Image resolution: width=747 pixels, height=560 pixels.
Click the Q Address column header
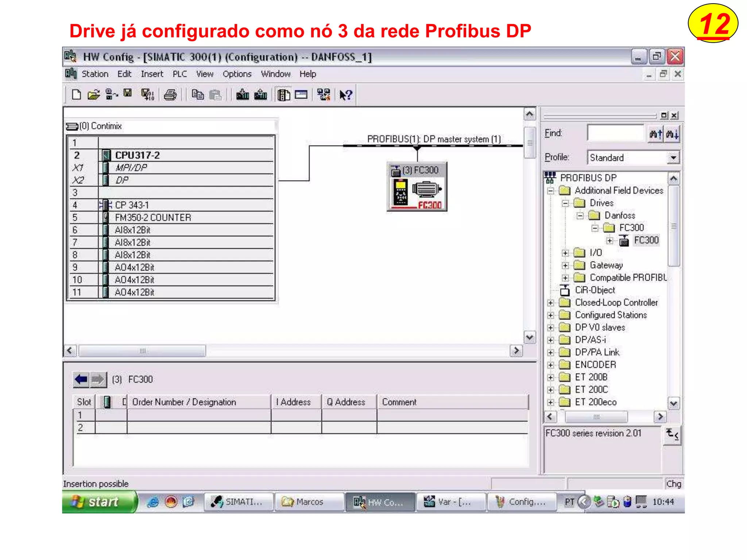tap(349, 402)
